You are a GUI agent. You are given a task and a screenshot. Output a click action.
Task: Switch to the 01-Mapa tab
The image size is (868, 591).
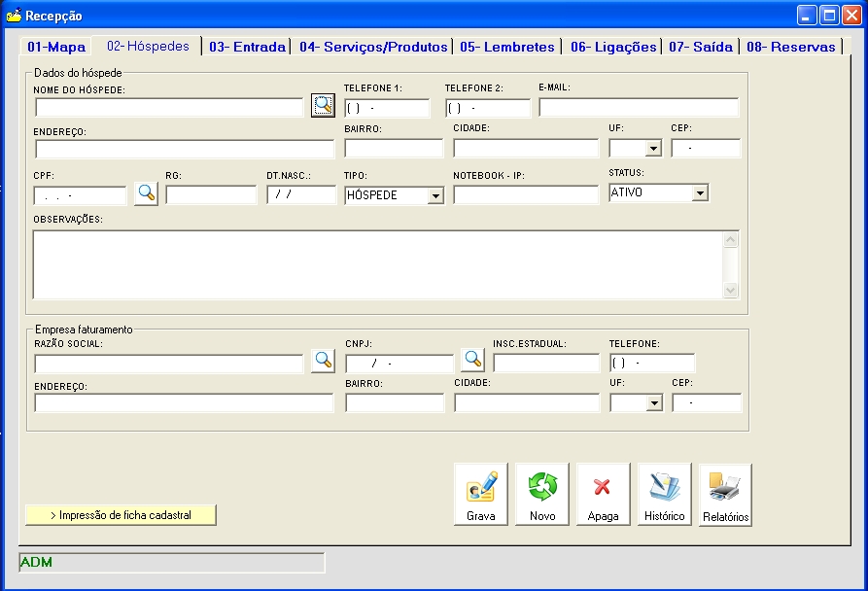point(56,47)
